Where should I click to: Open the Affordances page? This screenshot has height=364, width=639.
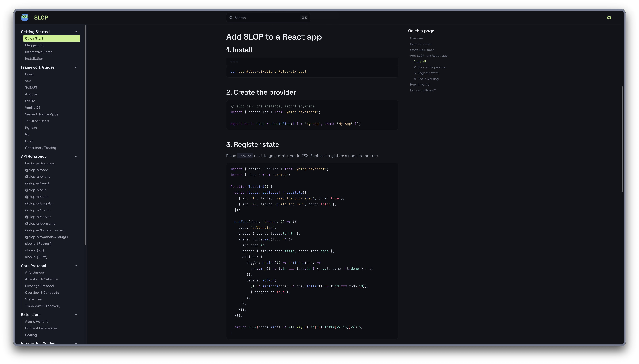tap(35, 273)
